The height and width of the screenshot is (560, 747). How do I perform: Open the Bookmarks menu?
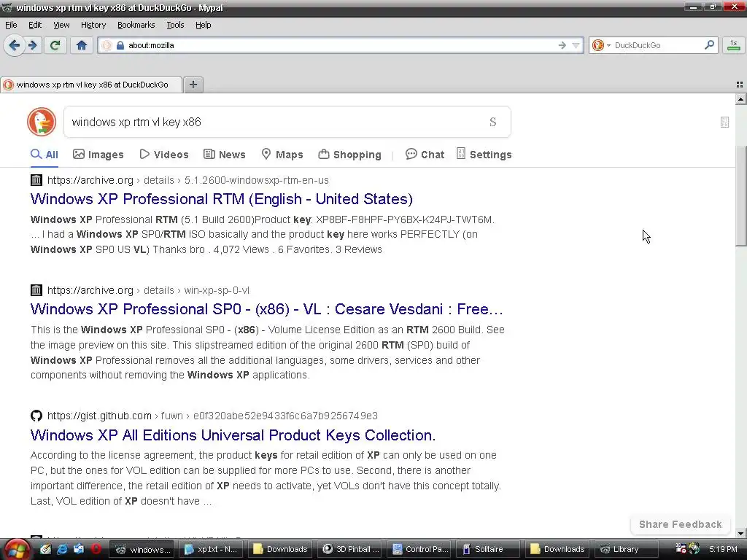pyautogui.click(x=136, y=25)
